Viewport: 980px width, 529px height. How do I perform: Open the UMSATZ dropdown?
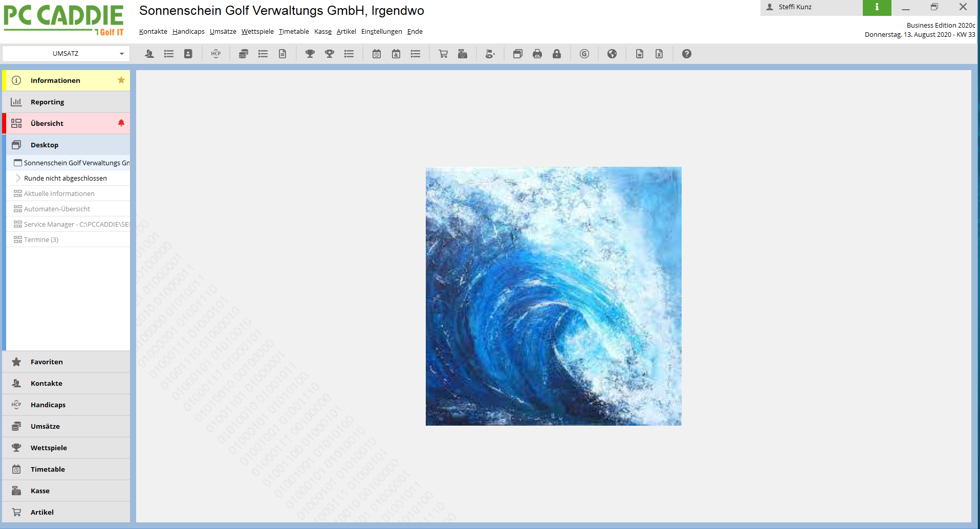coord(122,54)
